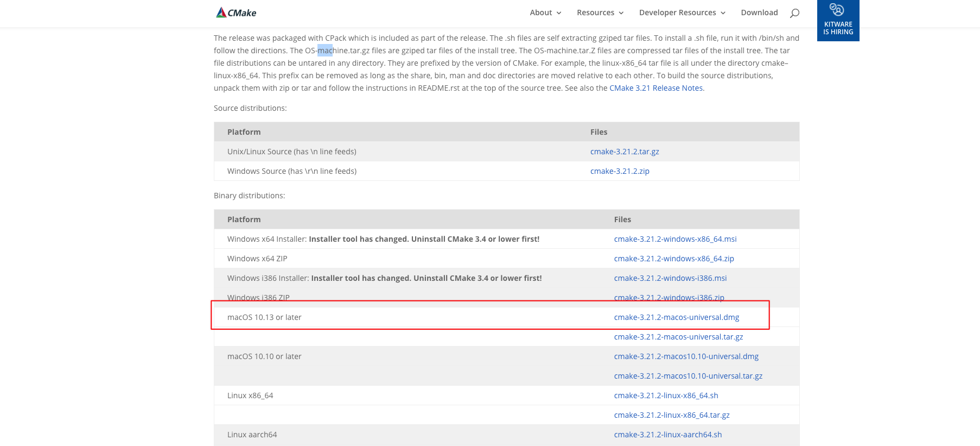Go to the Download page
Image resolution: width=980 pixels, height=446 pixels.
(x=759, y=12)
